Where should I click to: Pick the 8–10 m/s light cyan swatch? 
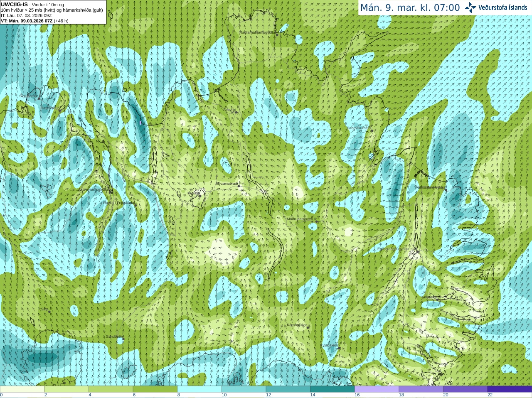(199, 389)
